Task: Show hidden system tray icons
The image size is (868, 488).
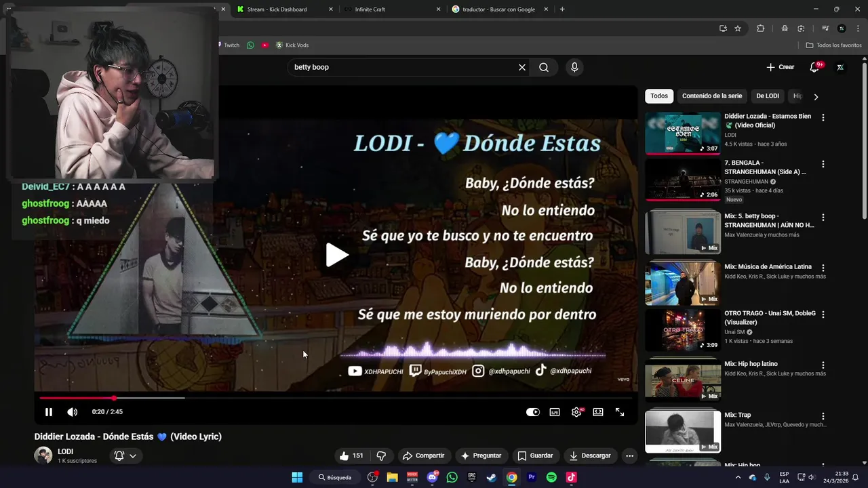Action: click(738, 477)
